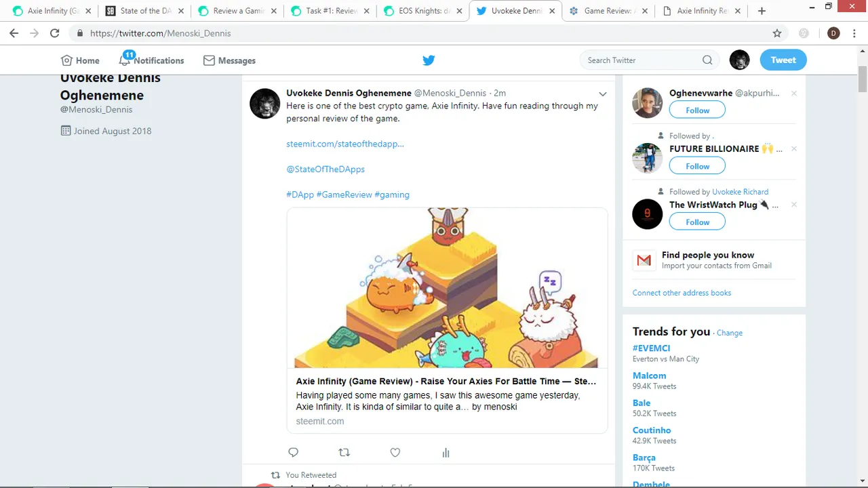This screenshot has height=488, width=868.
Task: Click the Joined August 2018 calendar icon
Action: click(x=66, y=131)
